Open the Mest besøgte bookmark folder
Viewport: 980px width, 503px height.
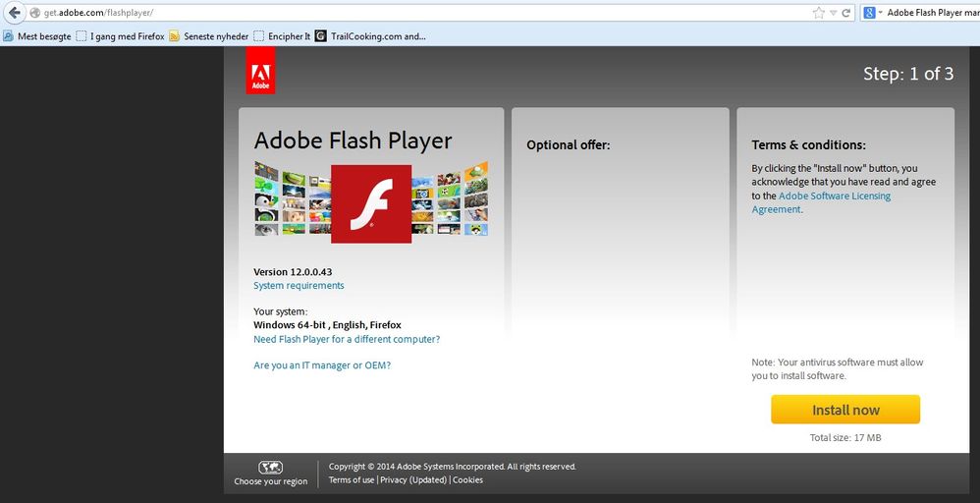[37, 36]
